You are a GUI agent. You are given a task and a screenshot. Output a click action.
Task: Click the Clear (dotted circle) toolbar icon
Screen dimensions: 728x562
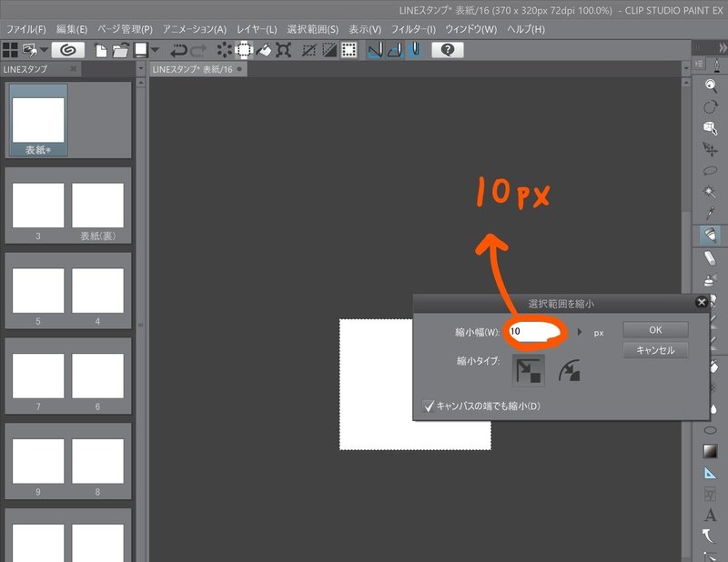click(224, 50)
